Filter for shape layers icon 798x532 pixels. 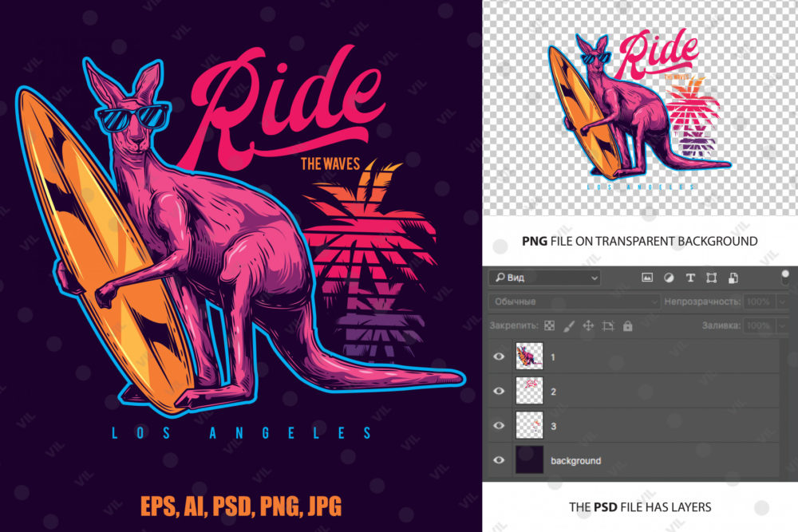coord(712,278)
